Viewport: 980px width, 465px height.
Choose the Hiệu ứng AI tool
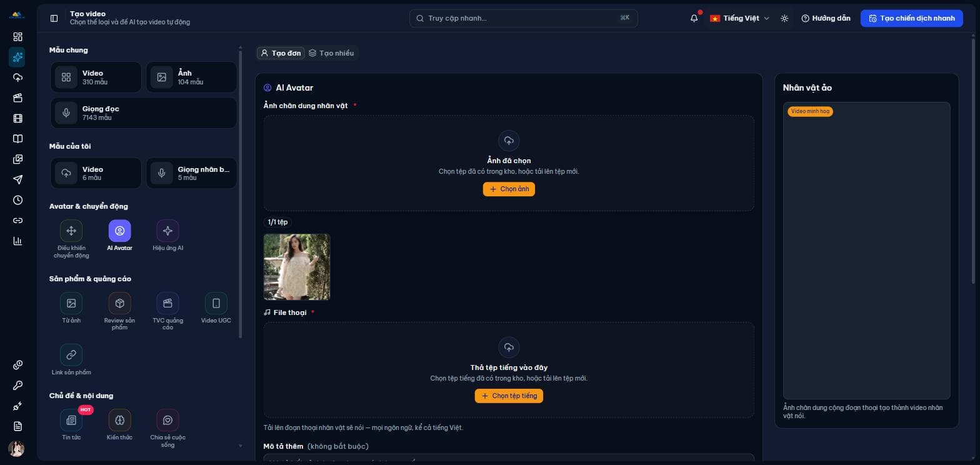167,236
